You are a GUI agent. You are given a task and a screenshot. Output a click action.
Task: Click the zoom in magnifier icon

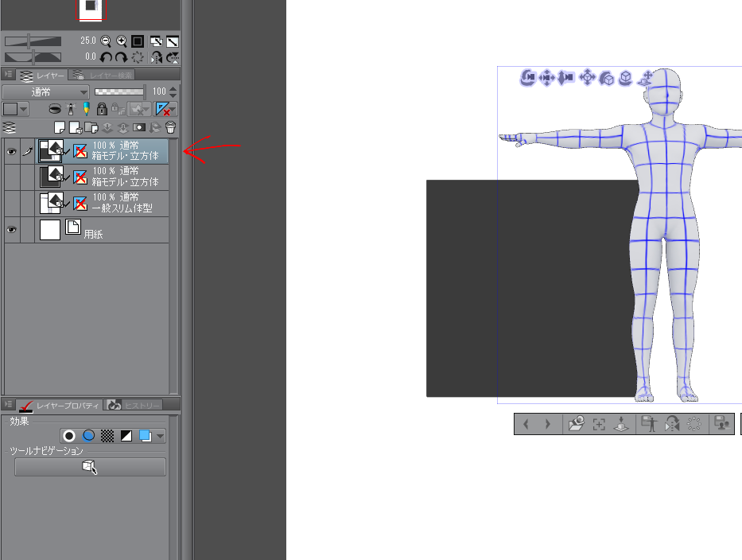click(x=122, y=41)
